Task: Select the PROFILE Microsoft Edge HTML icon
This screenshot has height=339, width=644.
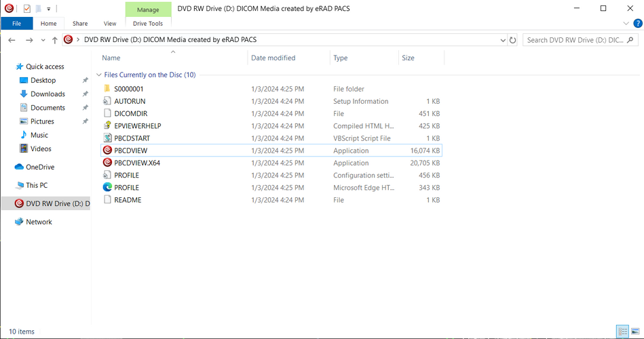Action: click(107, 187)
